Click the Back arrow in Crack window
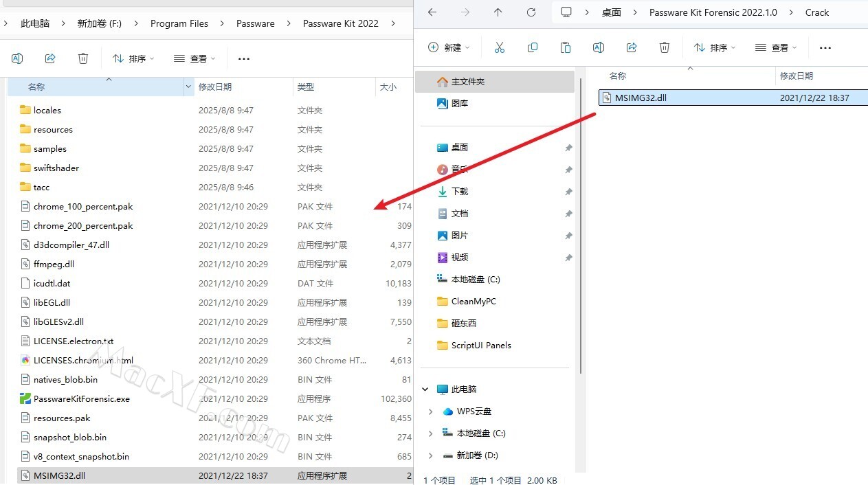This screenshot has height=485, width=868. pyautogui.click(x=432, y=12)
